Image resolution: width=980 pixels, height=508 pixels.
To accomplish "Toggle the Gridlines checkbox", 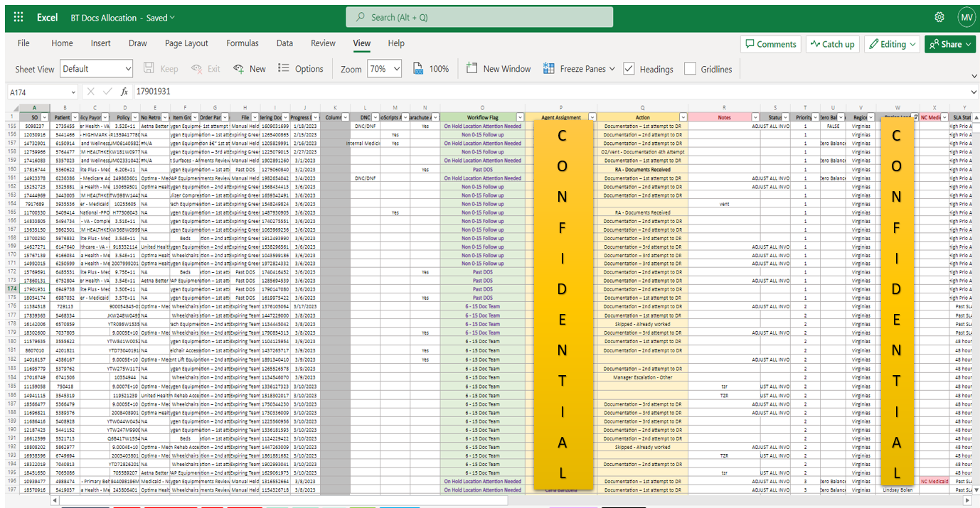I will (690, 69).
